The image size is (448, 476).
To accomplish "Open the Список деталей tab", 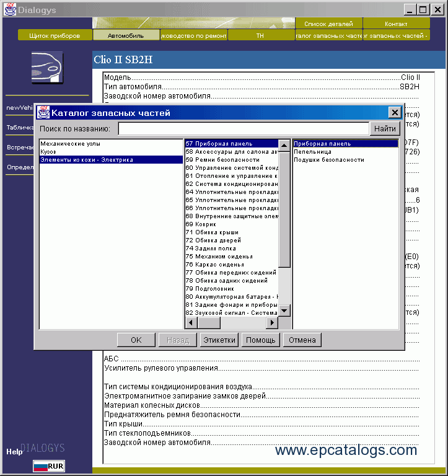I will point(328,24).
